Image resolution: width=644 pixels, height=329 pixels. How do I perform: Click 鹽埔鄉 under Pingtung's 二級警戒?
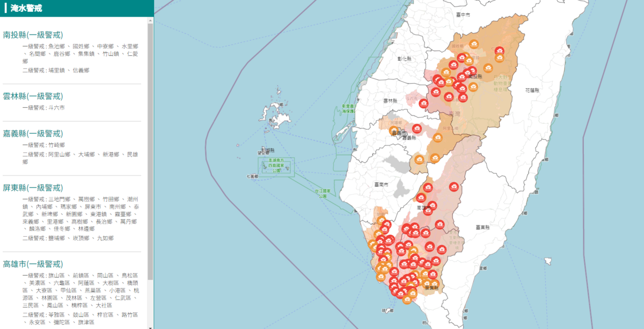tap(56, 238)
